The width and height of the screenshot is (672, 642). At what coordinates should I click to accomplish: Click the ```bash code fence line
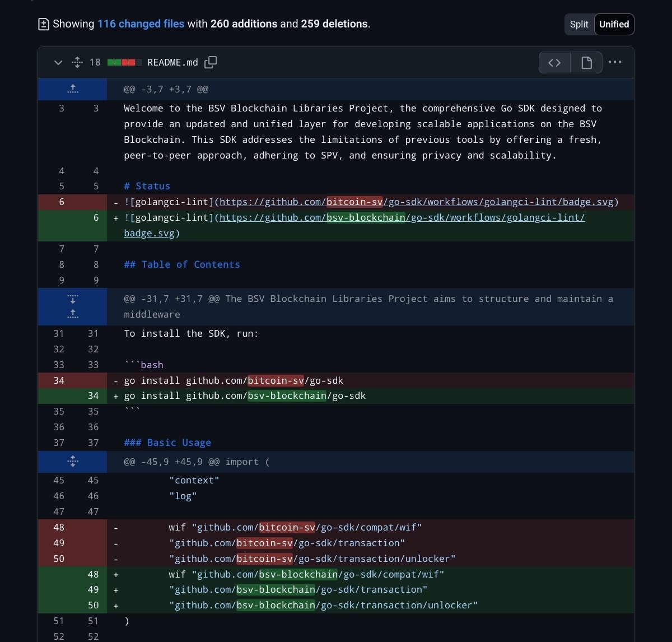[x=143, y=365]
